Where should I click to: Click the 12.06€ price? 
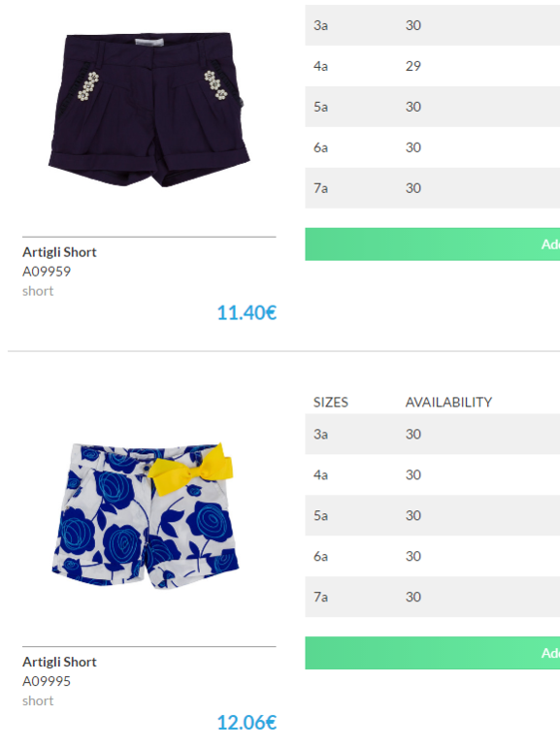[x=247, y=723]
